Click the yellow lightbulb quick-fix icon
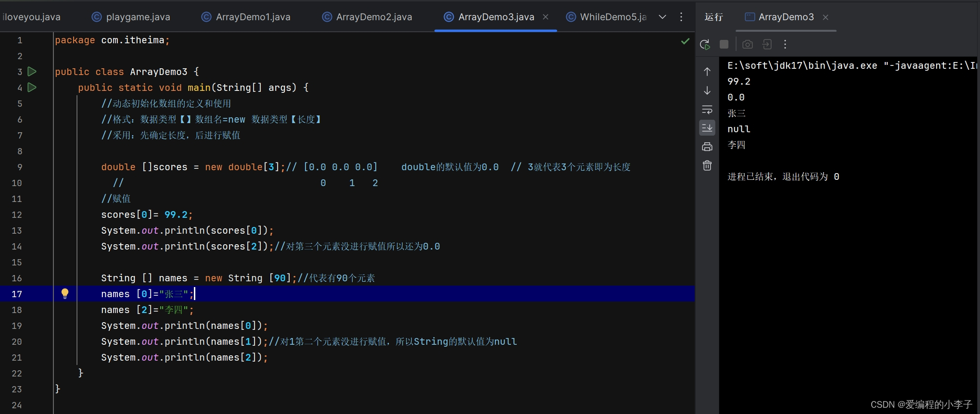Screen dimensions: 980x414 pos(65,294)
